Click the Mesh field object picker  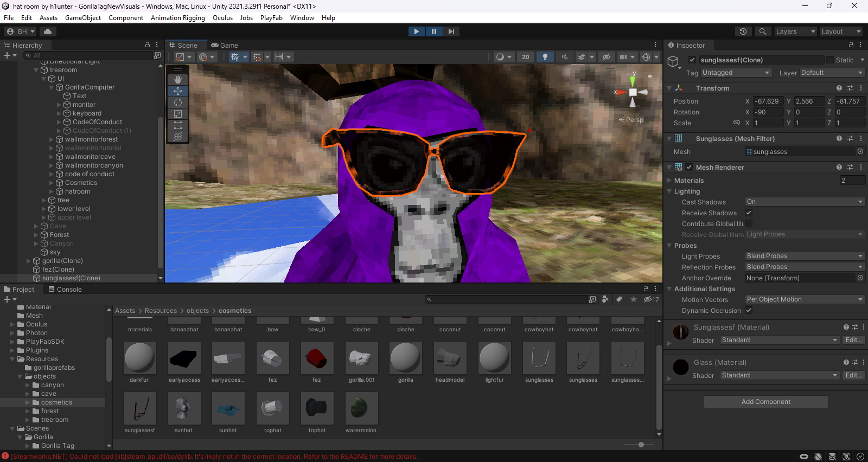[860, 151]
